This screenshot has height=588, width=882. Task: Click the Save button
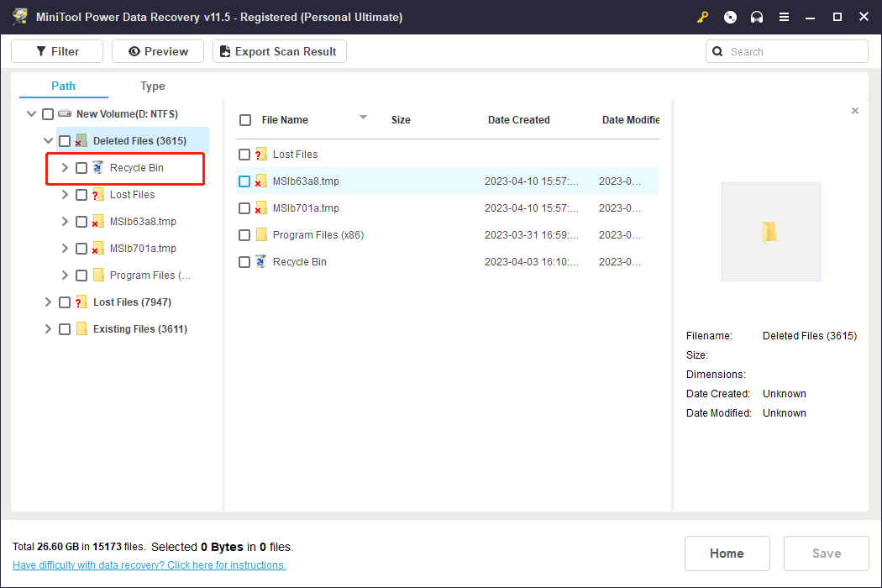[827, 553]
